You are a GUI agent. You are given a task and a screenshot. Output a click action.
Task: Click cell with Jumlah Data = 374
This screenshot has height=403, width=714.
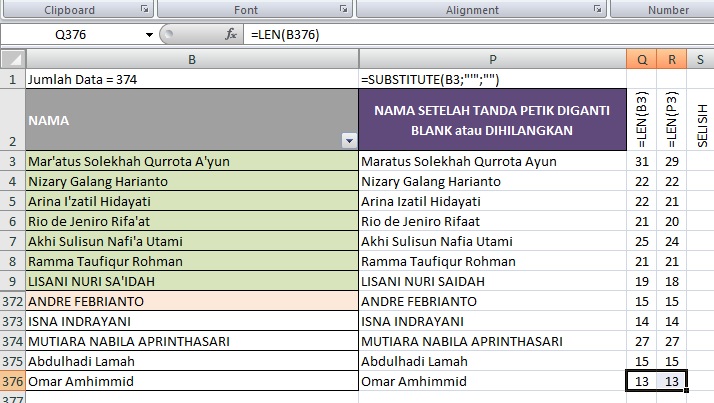click(x=190, y=79)
